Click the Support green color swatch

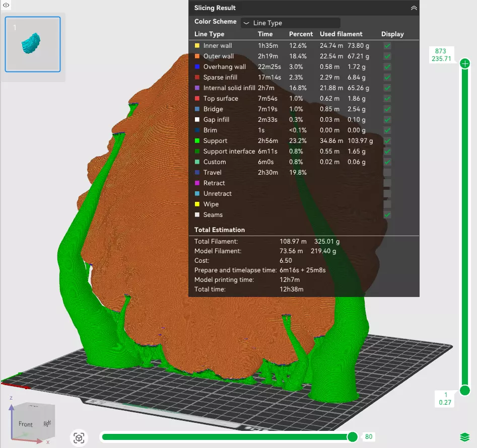197,141
